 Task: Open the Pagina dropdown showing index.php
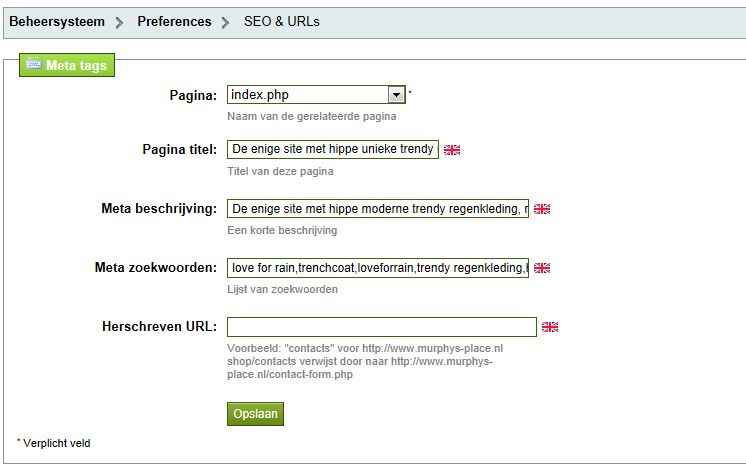pos(396,95)
